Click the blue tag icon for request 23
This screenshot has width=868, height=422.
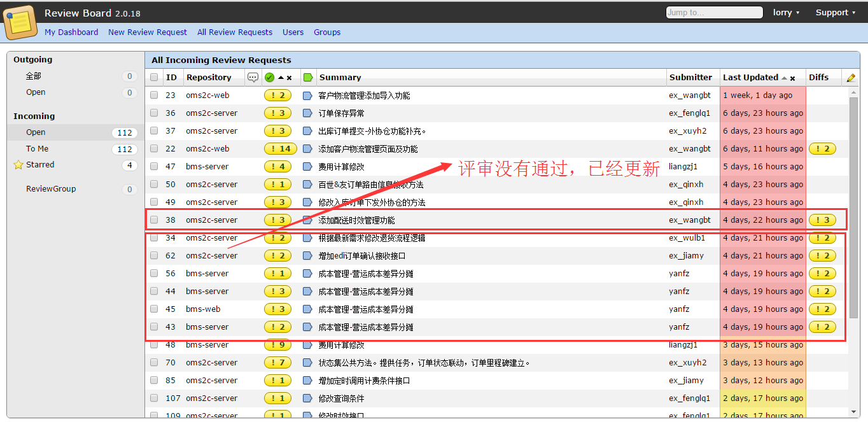tap(308, 95)
